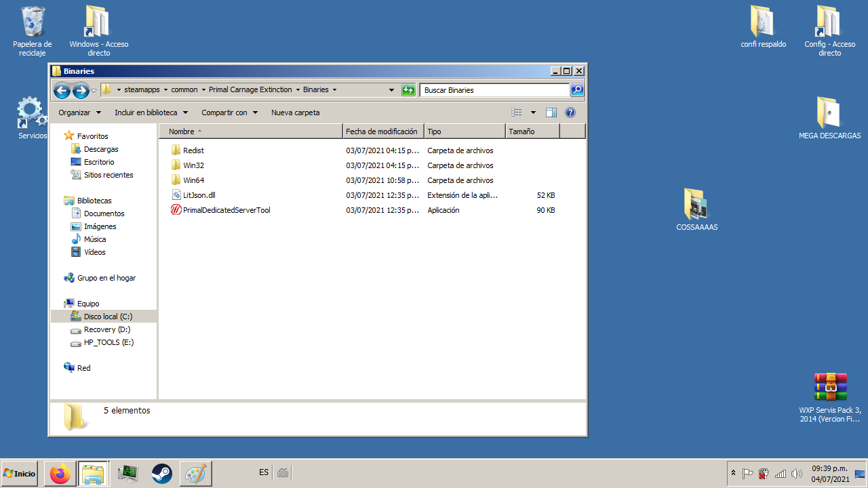Viewport: 868px width, 488px height.
Task: Open the Task Manager monitor taskbar icon
Action: [128, 473]
